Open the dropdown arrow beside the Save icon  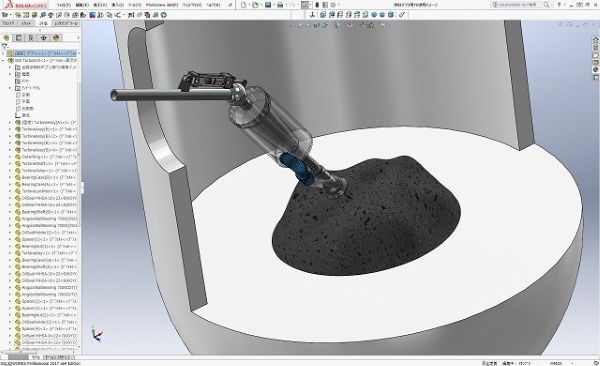273,5
